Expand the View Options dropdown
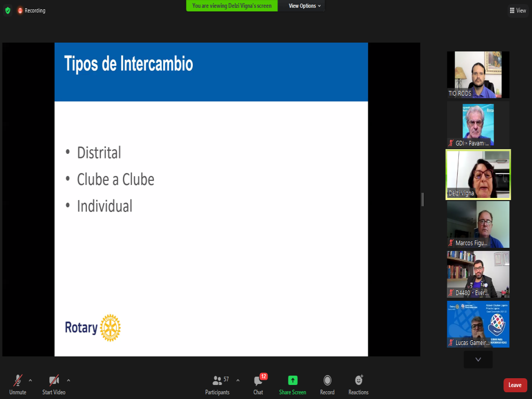The height and width of the screenshot is (399, 532). click(304, 6)
